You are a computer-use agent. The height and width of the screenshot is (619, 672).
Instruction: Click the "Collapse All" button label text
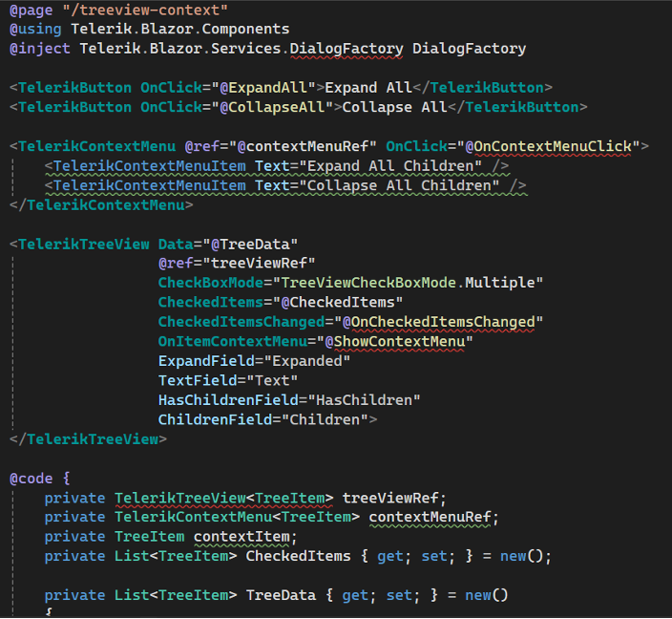coord(394,107)
